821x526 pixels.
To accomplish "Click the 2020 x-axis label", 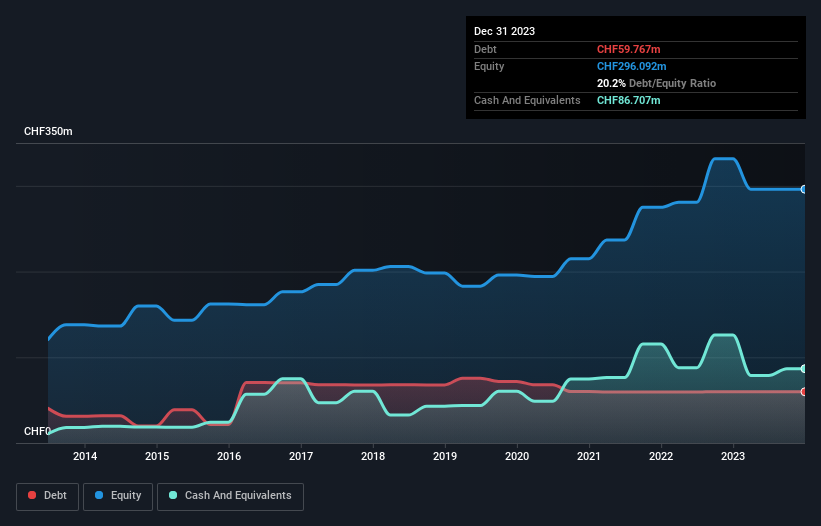I will tap(517, 456).
